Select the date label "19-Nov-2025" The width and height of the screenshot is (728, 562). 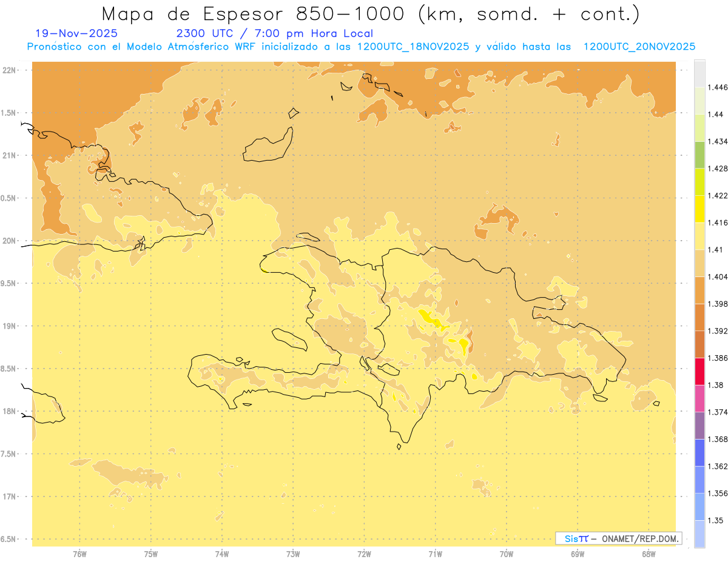(76, 34)
